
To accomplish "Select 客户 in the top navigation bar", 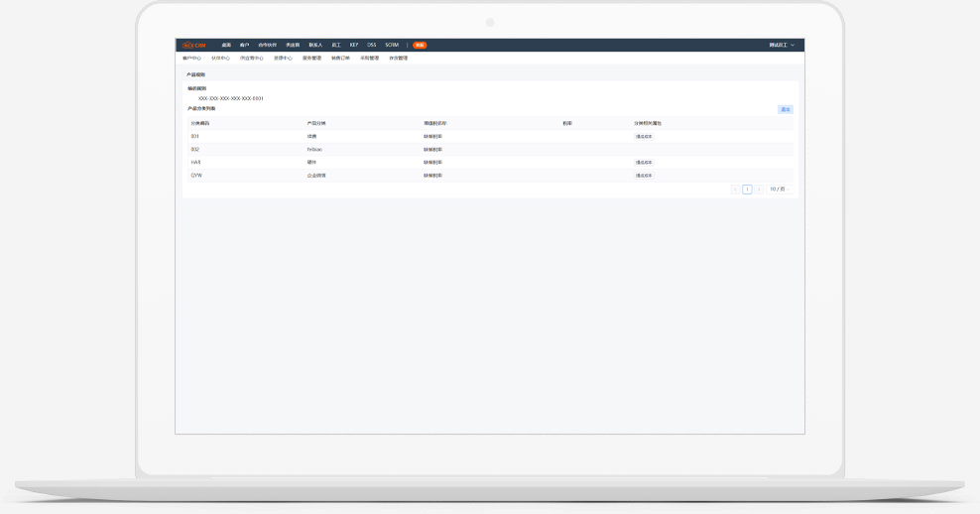I will pos(244,45).
